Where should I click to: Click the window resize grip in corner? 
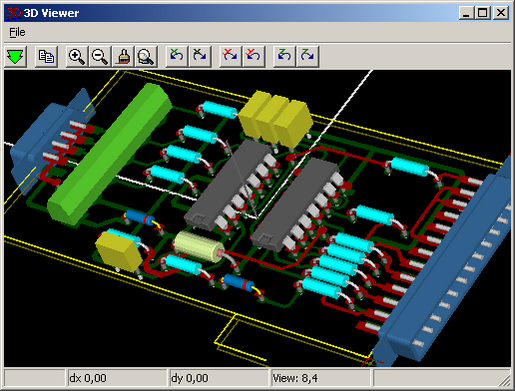(x=505, y=381)
